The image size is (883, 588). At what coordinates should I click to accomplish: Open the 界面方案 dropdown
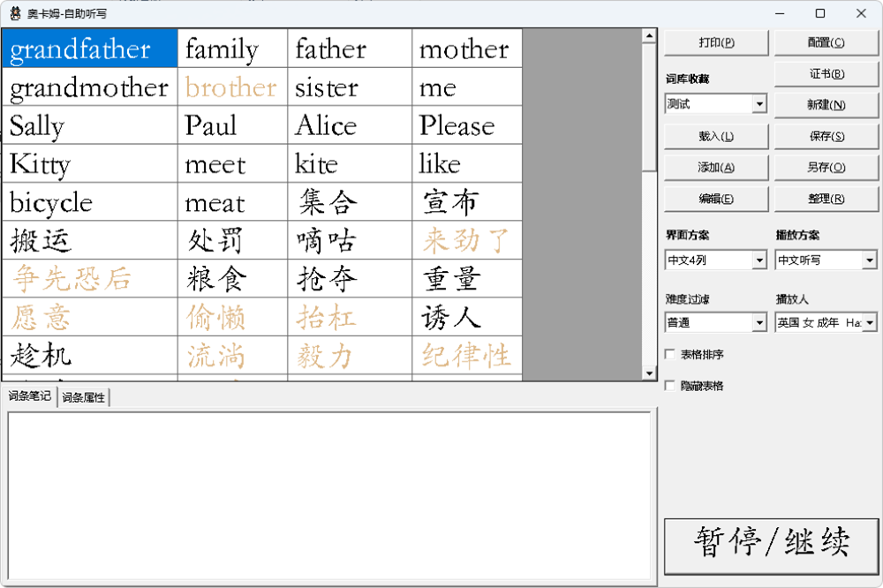pos(758,260)
